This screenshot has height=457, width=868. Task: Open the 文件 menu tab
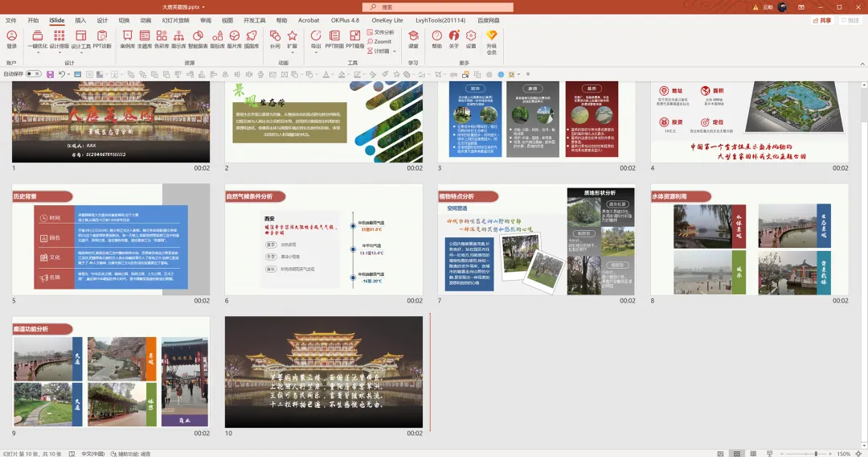point(11,20)
